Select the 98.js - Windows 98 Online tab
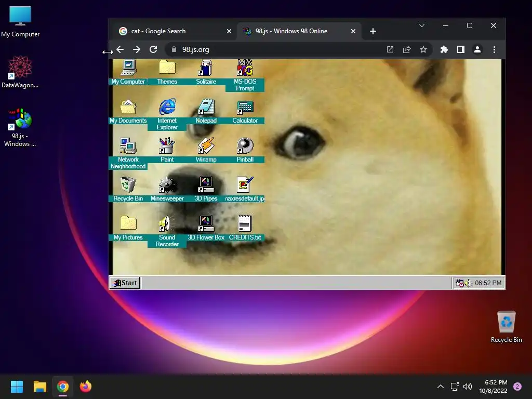The image size is (532, 399). (x=299, y=31)
